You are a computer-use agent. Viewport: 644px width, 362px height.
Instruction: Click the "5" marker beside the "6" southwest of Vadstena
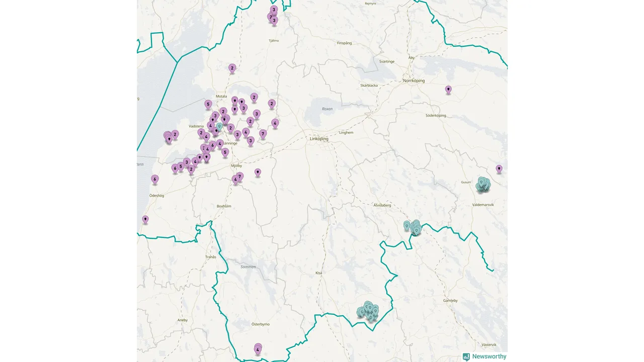coord(181,167)
